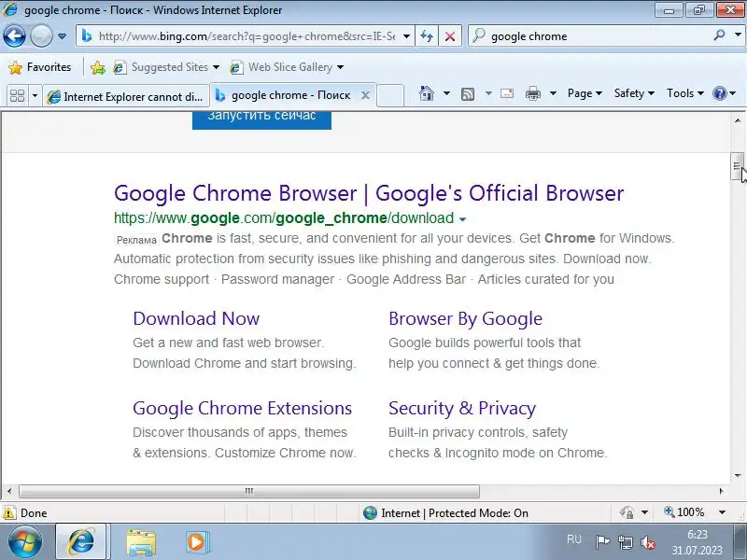Screen dimensions: 747x560
Task: Click the Bing icon in the address bar
Action: 87,35
